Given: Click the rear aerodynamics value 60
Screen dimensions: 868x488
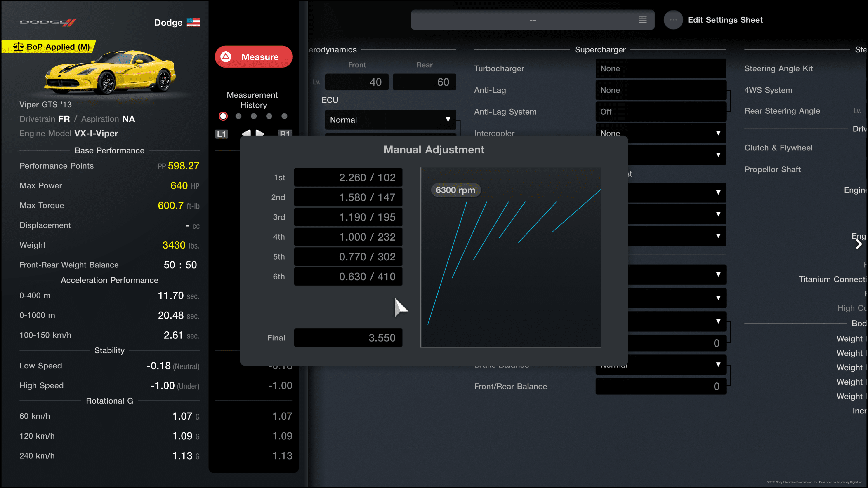Looking at the screenshot, I should 424,82.
